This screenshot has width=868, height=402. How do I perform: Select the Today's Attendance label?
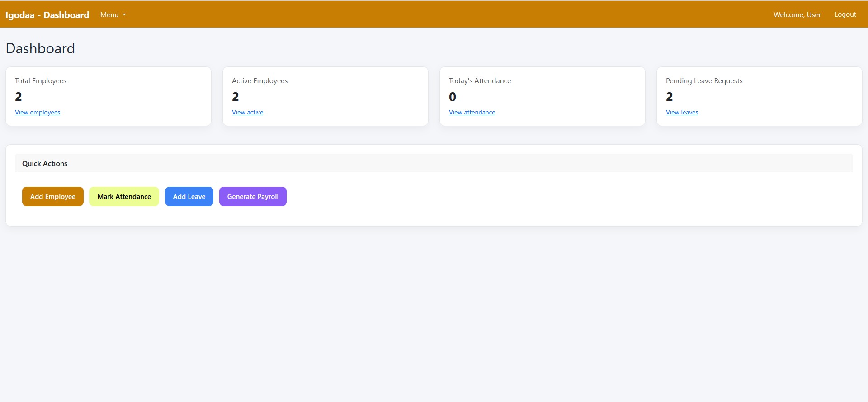pyautogui.click(x=480, y=80)
